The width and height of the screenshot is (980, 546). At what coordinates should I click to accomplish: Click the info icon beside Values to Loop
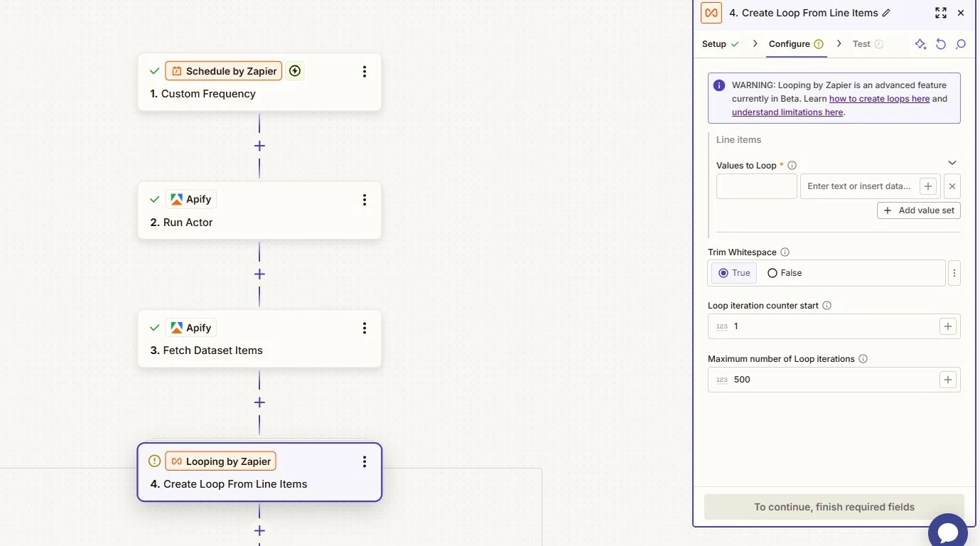[792, 166]
